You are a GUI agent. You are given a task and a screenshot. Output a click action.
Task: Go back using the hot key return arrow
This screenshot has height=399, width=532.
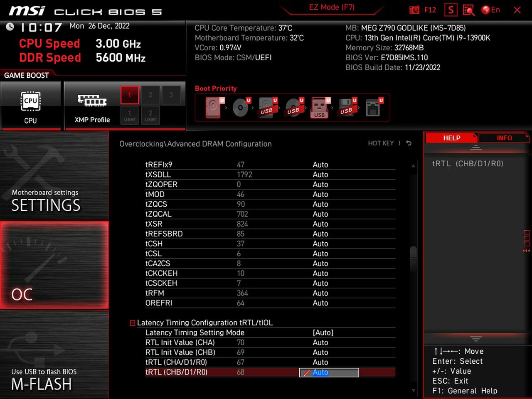coord(409,143)
